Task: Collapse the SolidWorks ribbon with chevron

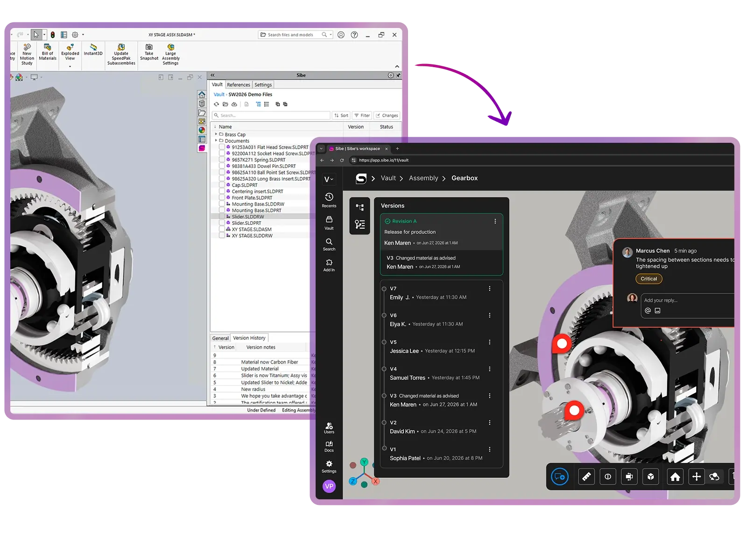Action: 397,67
